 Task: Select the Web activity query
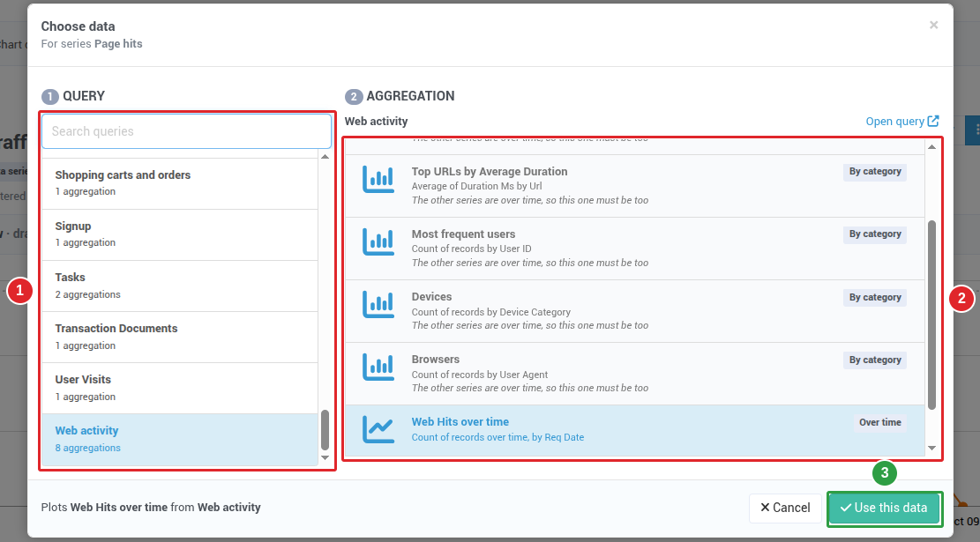point(180,440)
